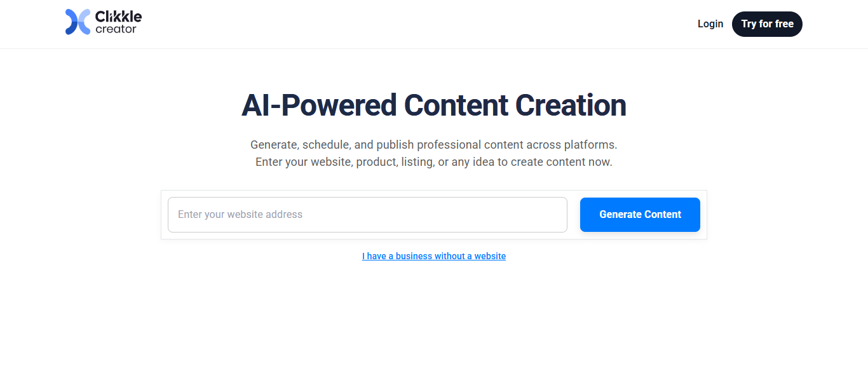
Task: Click the "creator" word under Clikkle
Action: click(x=116, y=29)
